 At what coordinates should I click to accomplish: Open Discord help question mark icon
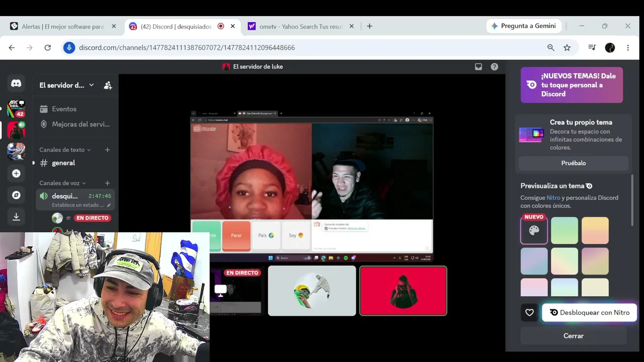[495, 66]
